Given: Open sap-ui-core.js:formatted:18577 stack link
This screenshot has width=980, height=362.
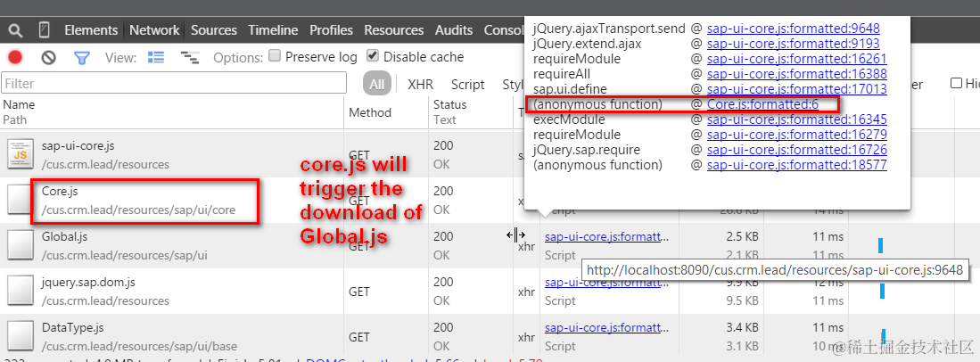Looking at the screenshot, I should point(797,165).
